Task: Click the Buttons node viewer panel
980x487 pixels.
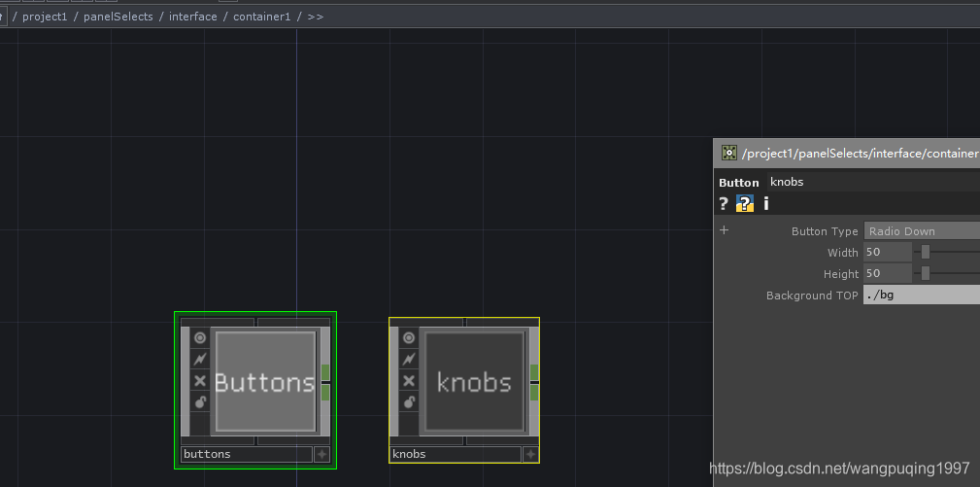Action: pos(265,381)
